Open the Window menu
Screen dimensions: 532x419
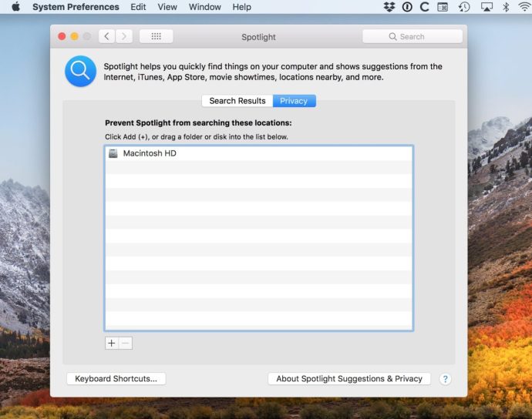pyautogui.click(x=204, y=7)
